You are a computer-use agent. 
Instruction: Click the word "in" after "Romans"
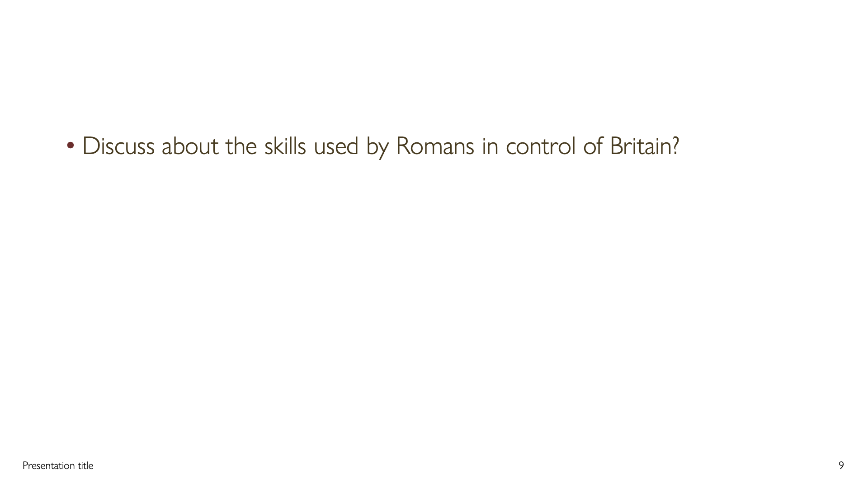(x=490, y=146)
